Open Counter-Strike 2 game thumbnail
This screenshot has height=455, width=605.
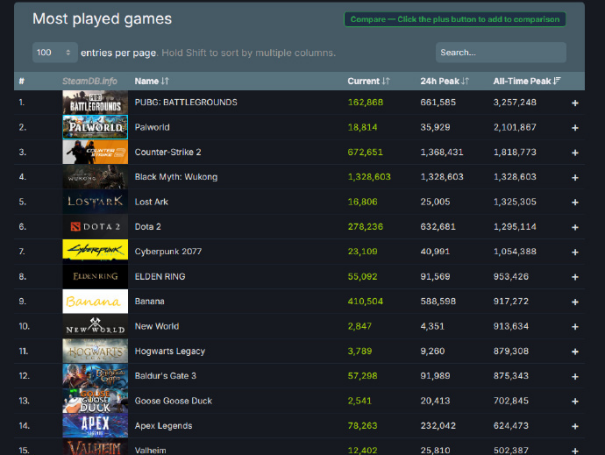pos(95,152)
